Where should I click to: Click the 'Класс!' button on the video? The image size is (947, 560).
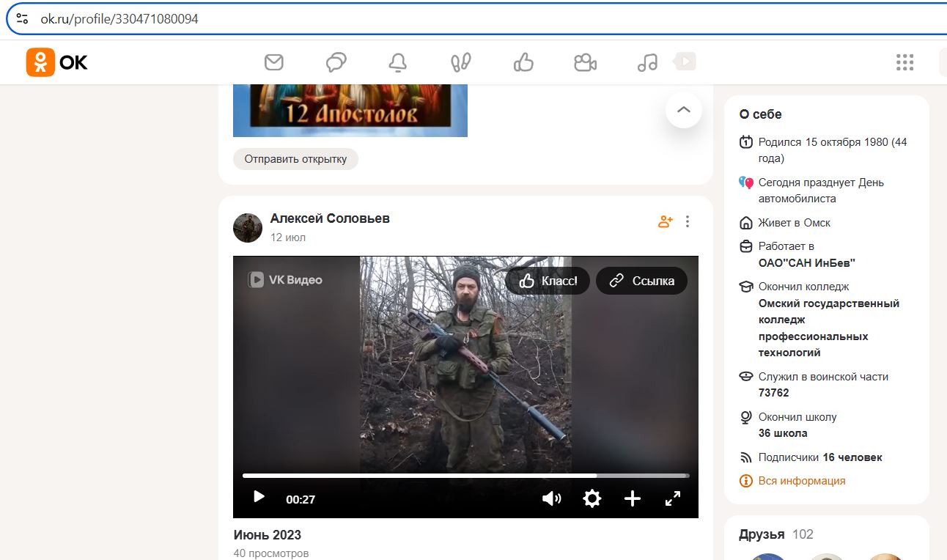tap(548, 281)
